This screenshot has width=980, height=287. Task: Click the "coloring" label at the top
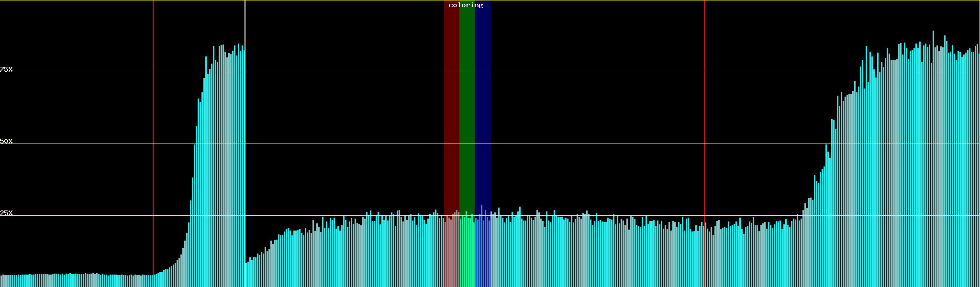tap(466, 5)
